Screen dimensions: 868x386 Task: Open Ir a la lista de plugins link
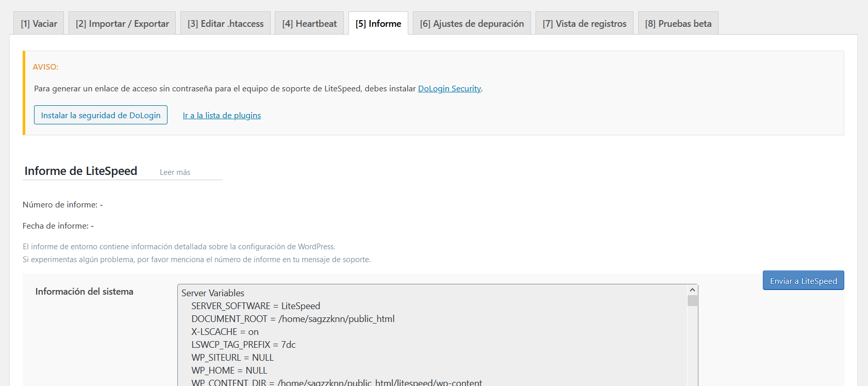coord(222,116)
